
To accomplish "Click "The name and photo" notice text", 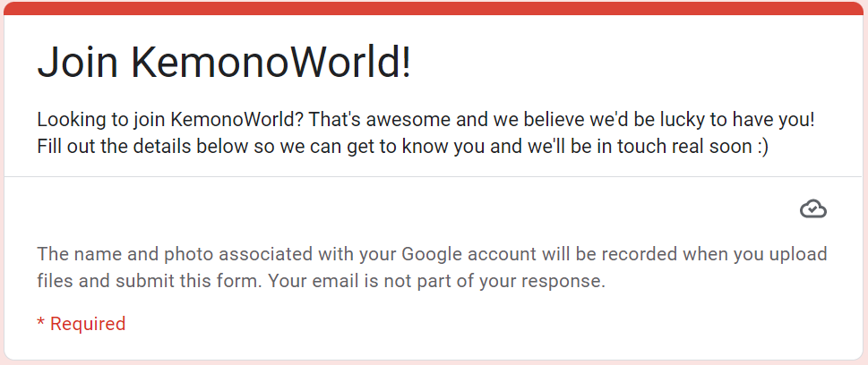I will click(x=115, y=253).
